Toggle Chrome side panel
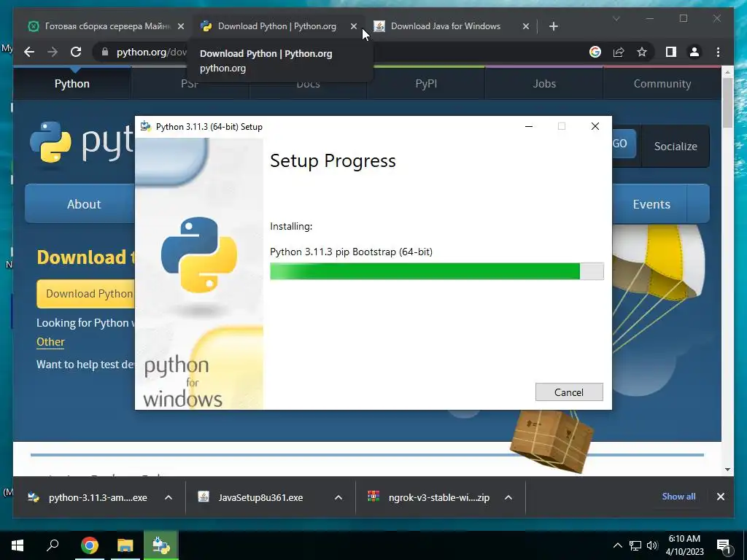Viewport: 747px width, 560px height. [x=671, y=52]
